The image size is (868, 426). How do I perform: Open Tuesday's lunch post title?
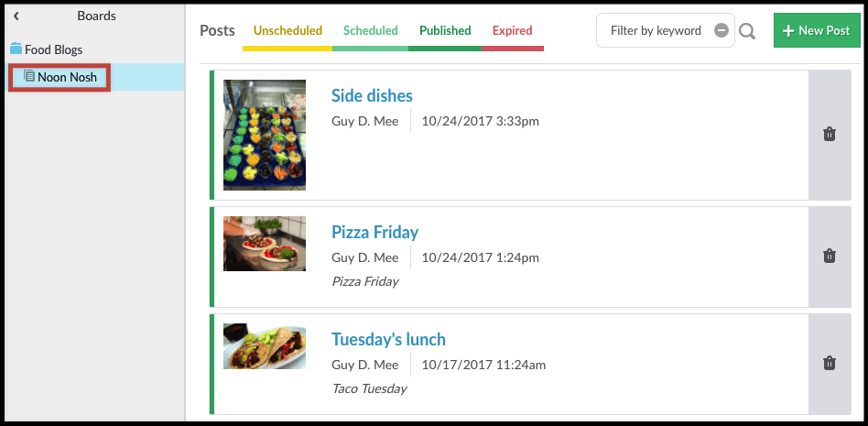pos(388,339)
